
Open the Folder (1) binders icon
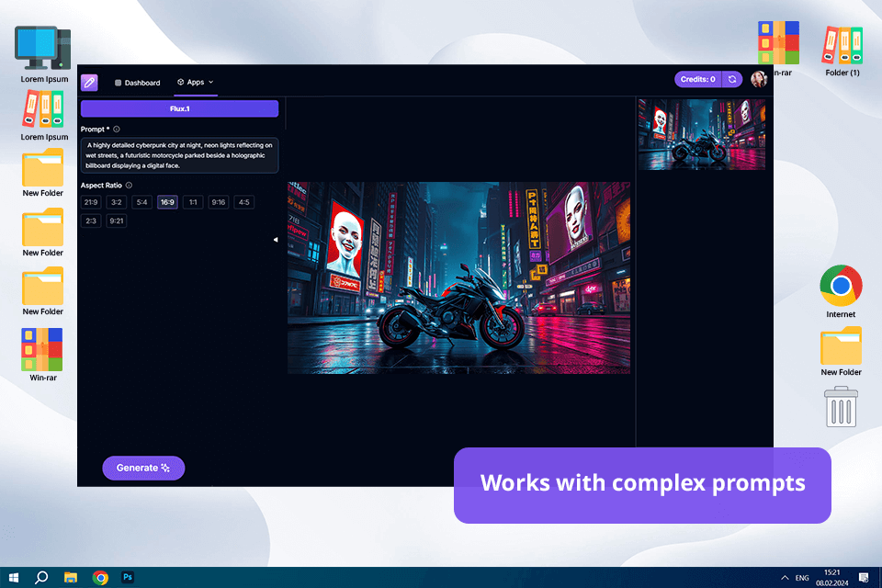pos(842,51)
